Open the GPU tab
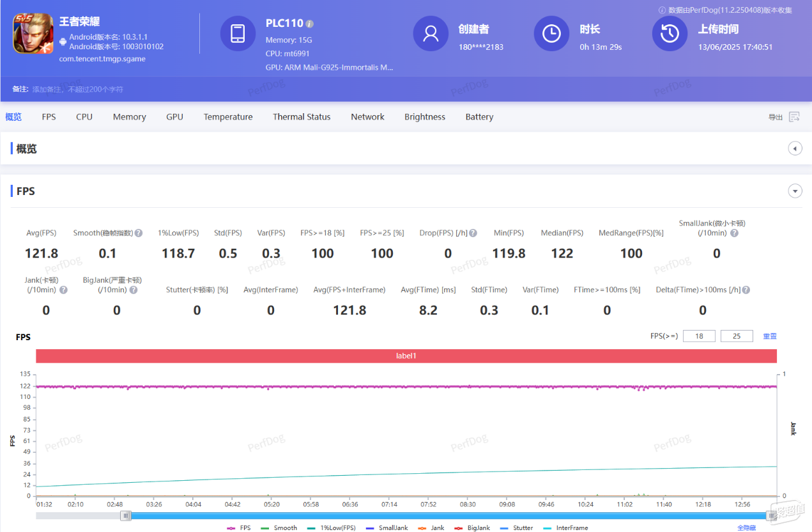The image size is (812, 532). click(x=174, y=117)
